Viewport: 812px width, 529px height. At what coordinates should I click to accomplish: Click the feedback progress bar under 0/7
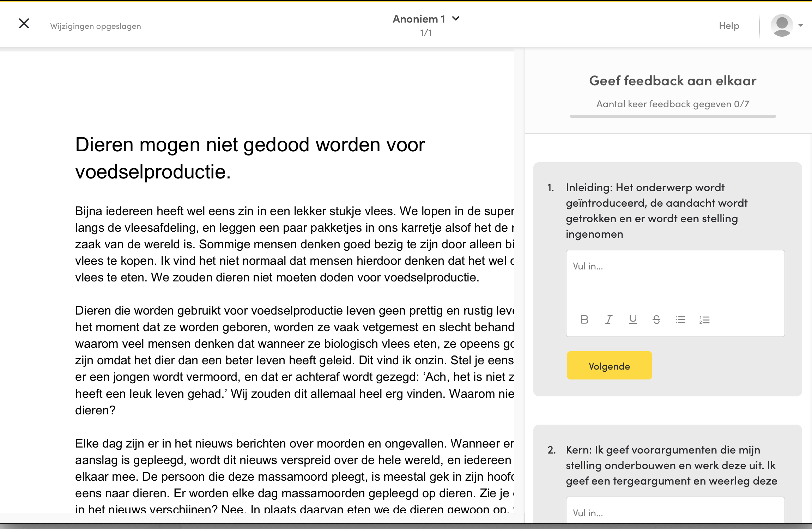coord(673,116)
